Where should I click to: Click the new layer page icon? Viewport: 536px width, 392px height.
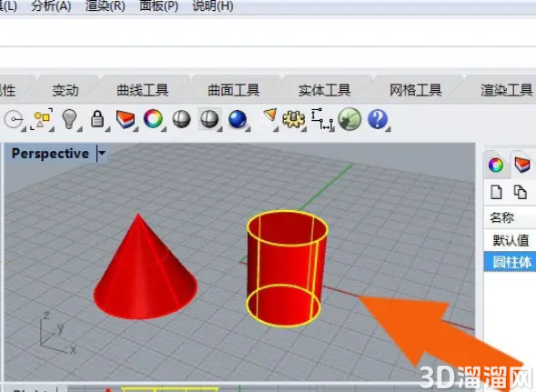coord(496,192)
